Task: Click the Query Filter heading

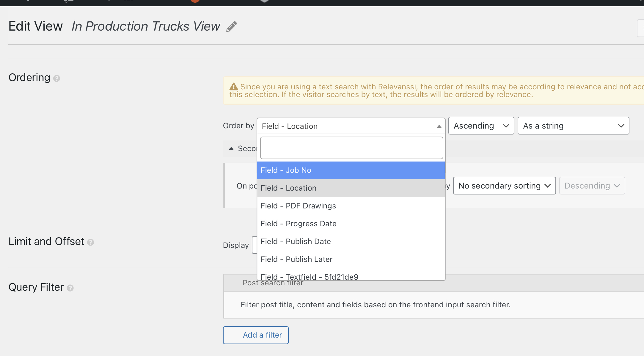Action: 36,287
